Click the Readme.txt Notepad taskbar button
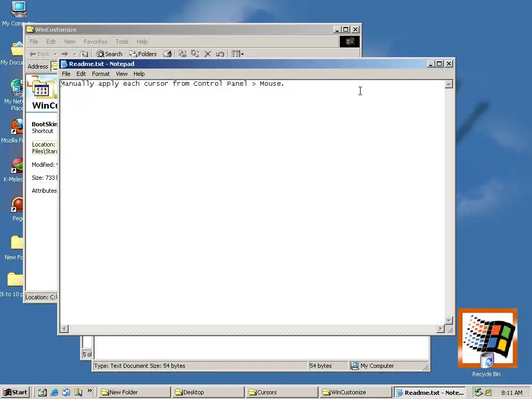Screen dimensions: 532x399 click(429, 392)
